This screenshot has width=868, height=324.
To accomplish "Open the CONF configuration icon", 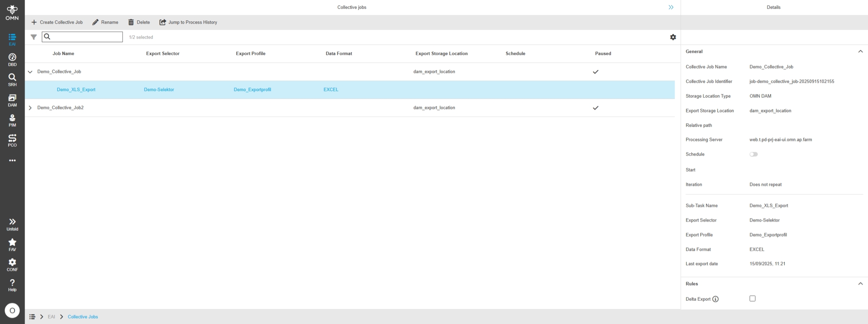I will click(12, 265).
